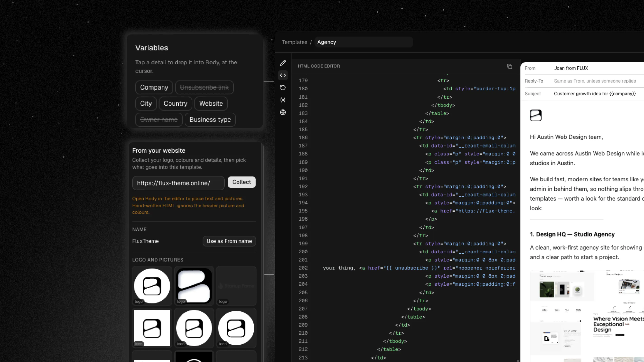
Task: Go to Templates breadcrumb
Action: tap(294, 42)
